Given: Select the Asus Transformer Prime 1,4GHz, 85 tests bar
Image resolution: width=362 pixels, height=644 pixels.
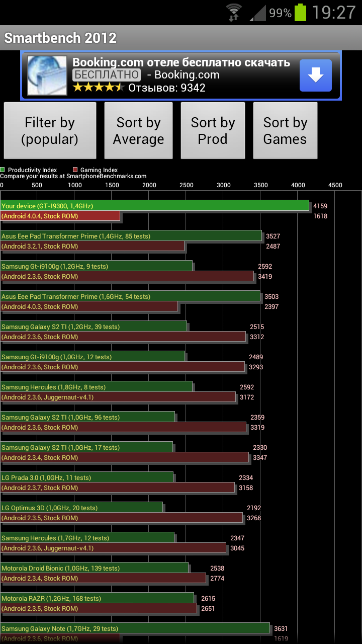Looking at the screenshot, I should click(131, 236).
